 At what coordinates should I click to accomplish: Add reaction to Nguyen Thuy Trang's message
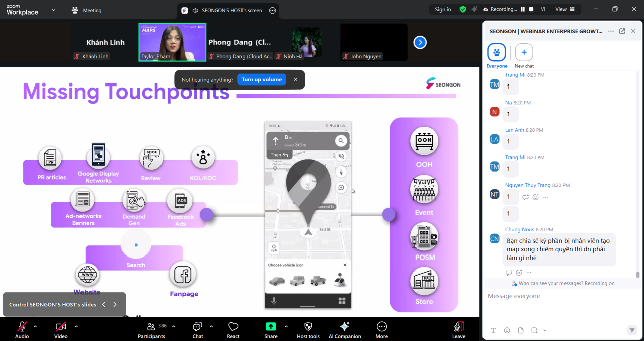click(536, 197)
